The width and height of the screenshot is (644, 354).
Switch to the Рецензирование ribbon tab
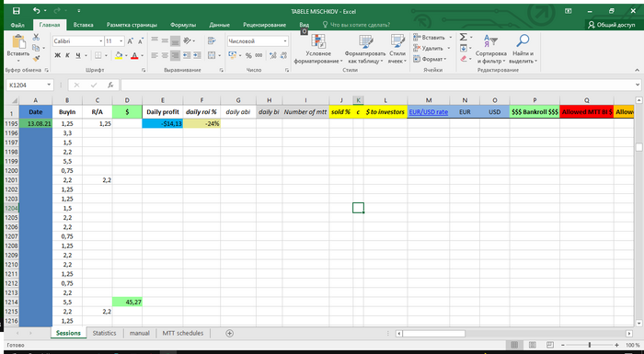pyautogui.click(x=265, y=25)
